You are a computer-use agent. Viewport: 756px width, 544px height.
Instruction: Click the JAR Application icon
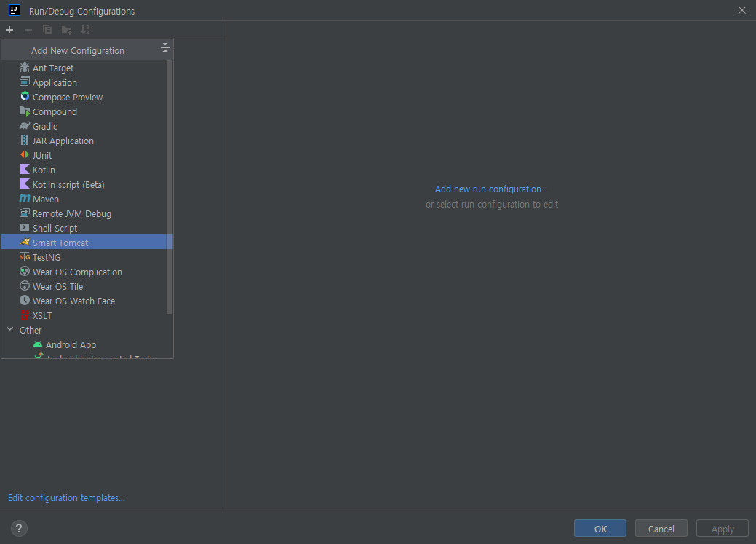[x=25, y=140]
